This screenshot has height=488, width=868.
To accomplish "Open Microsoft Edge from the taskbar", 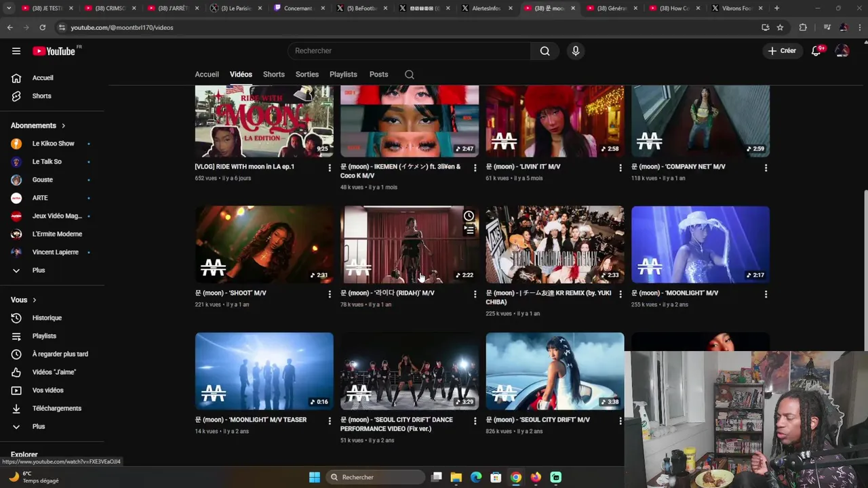I will (x=476, y=477).
